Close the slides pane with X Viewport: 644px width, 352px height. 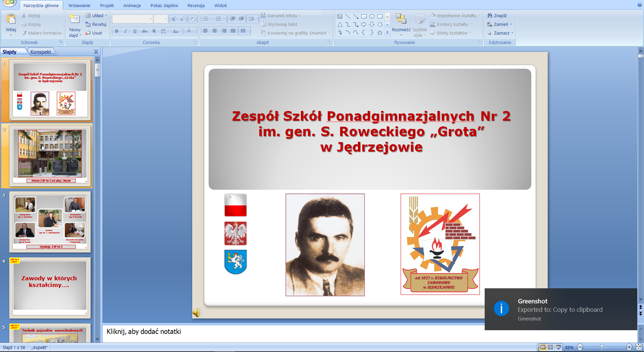(x=96, y=52)
